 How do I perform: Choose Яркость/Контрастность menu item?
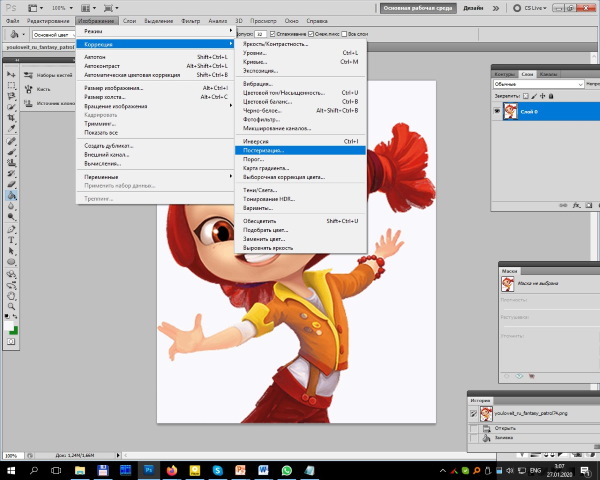click(300, 44)
